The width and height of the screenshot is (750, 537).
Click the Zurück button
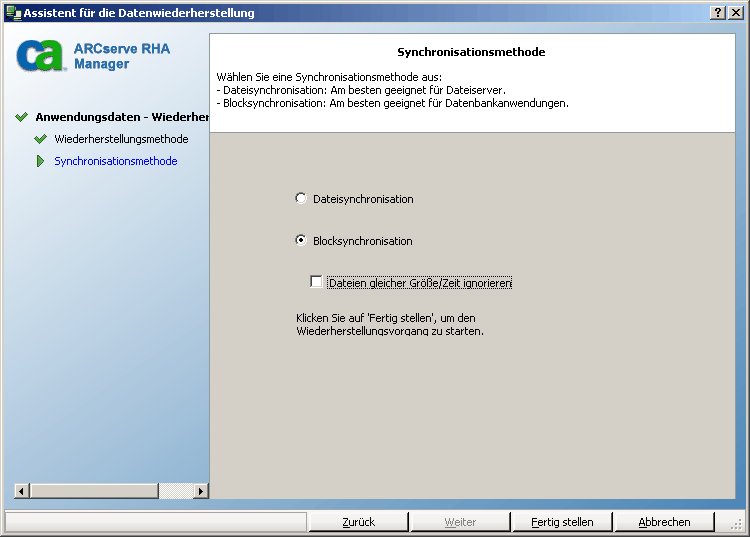tap(359, 522)
